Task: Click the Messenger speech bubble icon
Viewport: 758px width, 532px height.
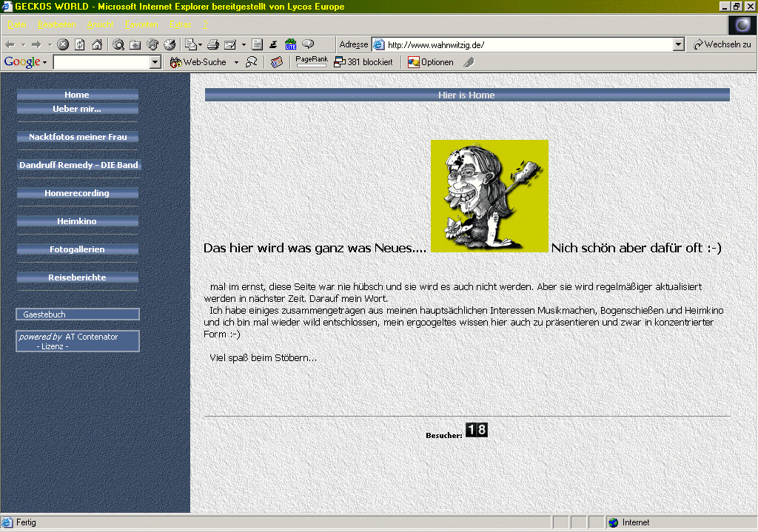Action: click(308, 45)
